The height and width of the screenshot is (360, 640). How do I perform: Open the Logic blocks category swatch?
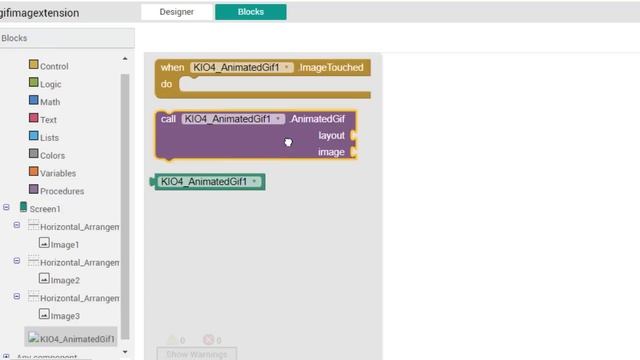click(x=33, y=82)
